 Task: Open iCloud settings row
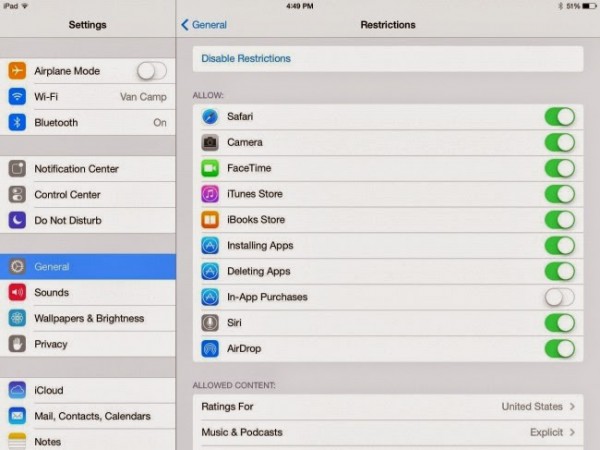pos(88,390)
